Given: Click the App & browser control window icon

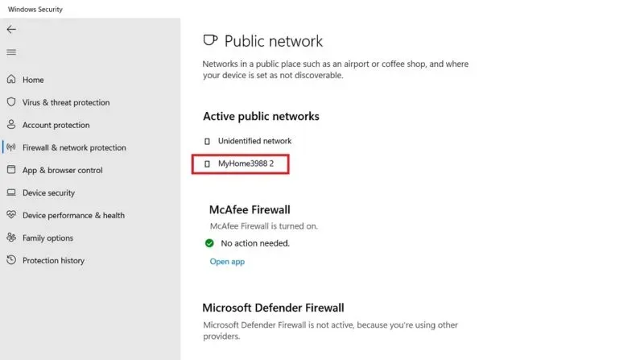Looking at the screenshot, I should tap(11, 170).
